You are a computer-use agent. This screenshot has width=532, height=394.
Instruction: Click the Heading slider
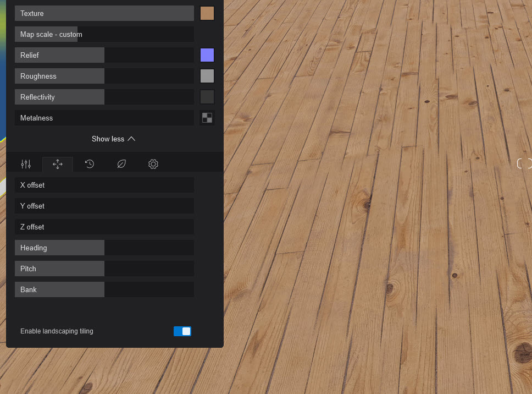[104, 248]
